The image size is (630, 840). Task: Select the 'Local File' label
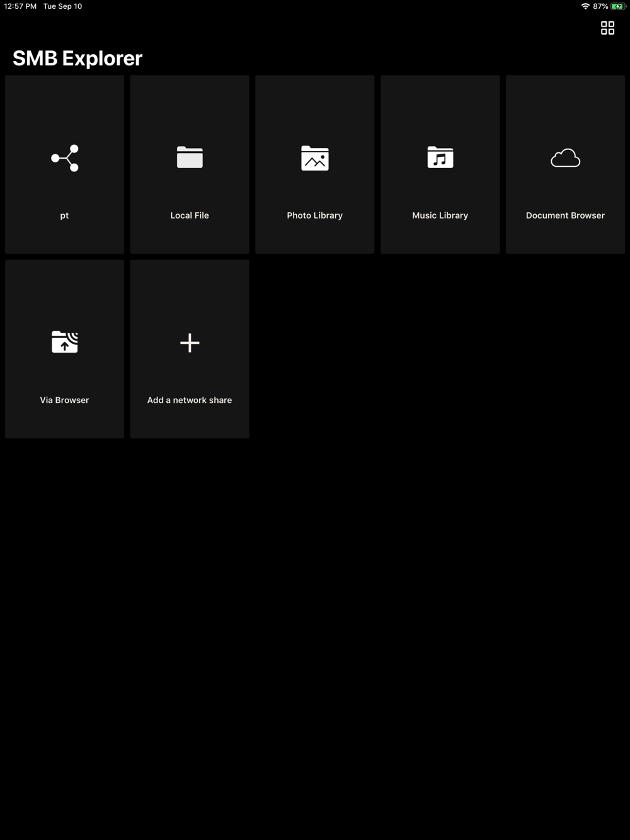click(190, 215)
